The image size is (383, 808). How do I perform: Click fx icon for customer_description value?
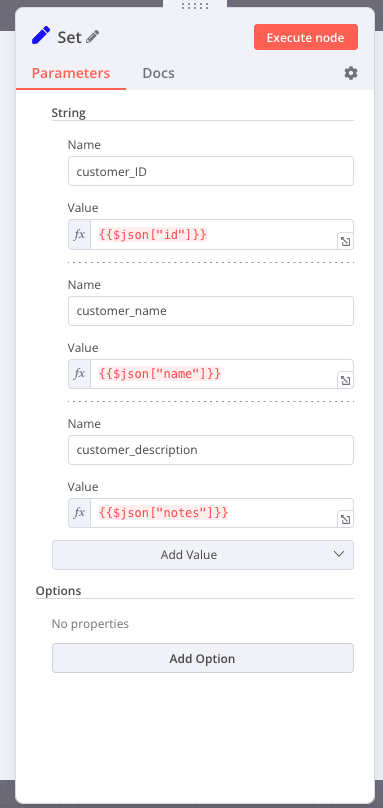[79, 513]
